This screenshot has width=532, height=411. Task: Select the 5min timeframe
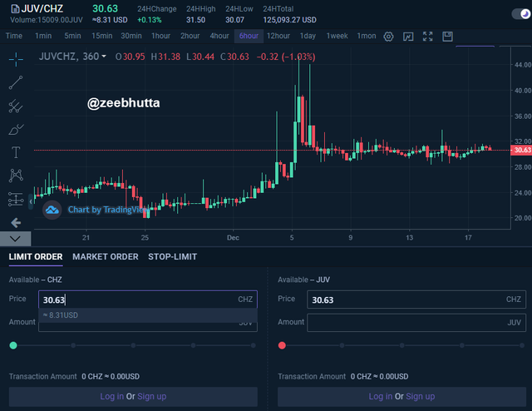coord(72,36)
